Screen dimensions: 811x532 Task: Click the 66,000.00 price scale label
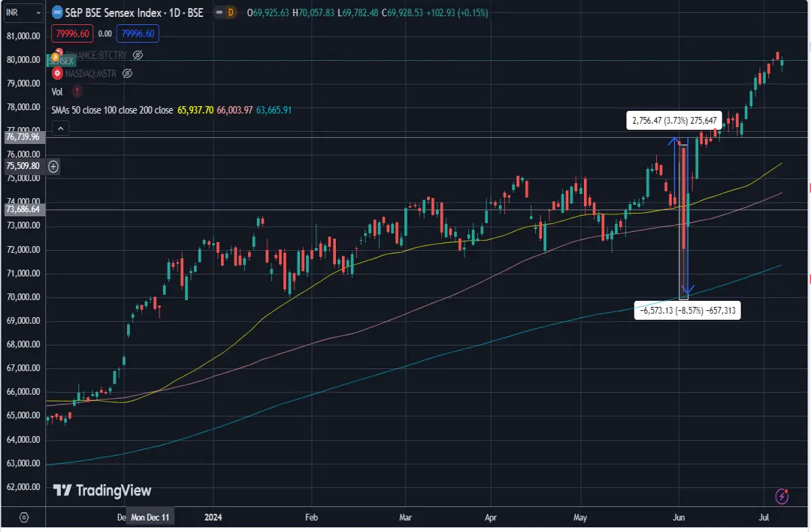(23, 392)
